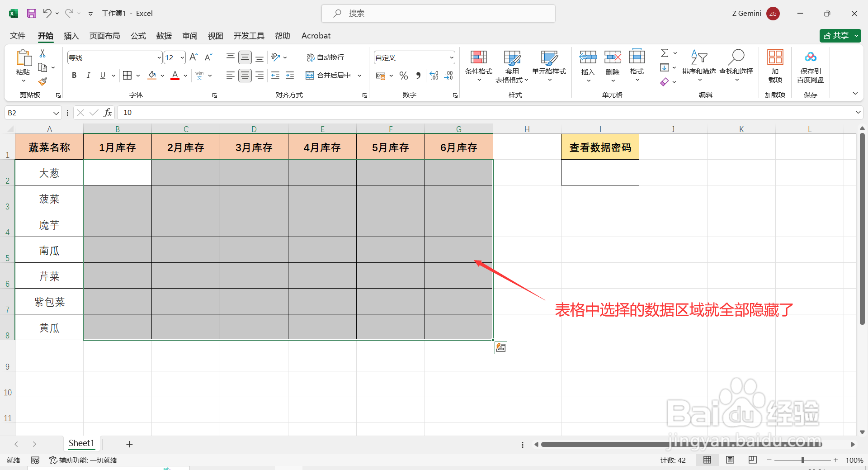
Task: Switch to the 页面布局 tab
Action: pyautogui.click(x=105, y=36)
